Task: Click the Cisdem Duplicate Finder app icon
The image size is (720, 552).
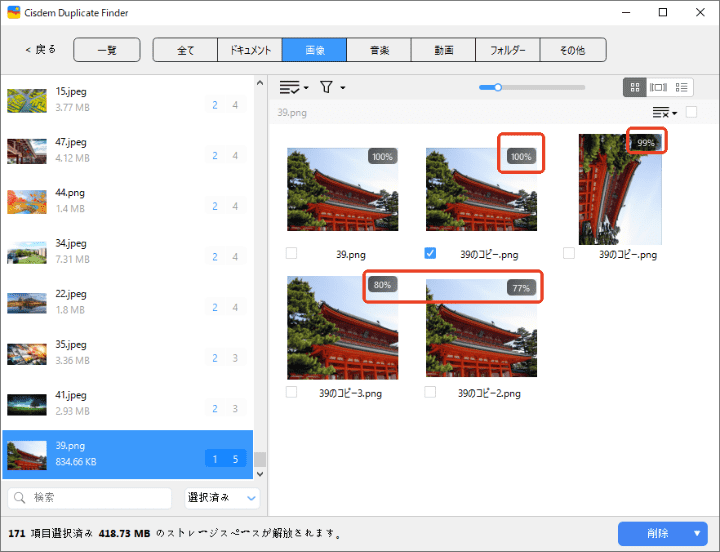Action: coord(13,12)
